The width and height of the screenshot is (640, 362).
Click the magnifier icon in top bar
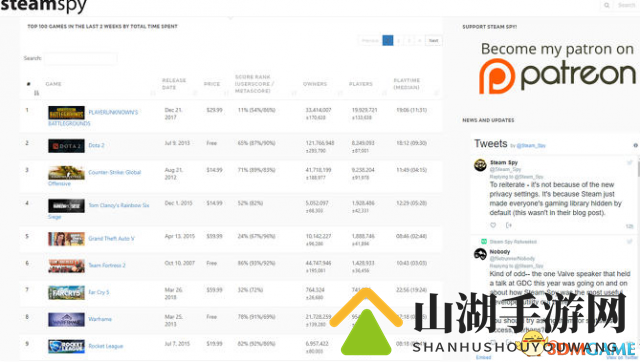pyautogui.click(x=607, y=5)
